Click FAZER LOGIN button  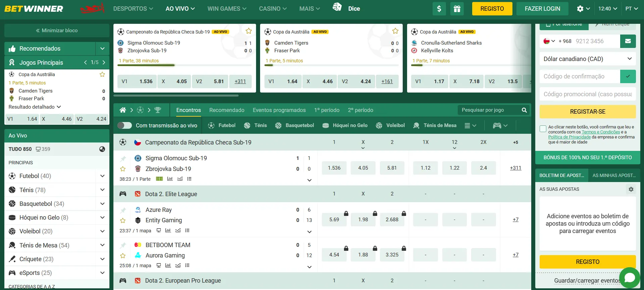click(542, 9)
